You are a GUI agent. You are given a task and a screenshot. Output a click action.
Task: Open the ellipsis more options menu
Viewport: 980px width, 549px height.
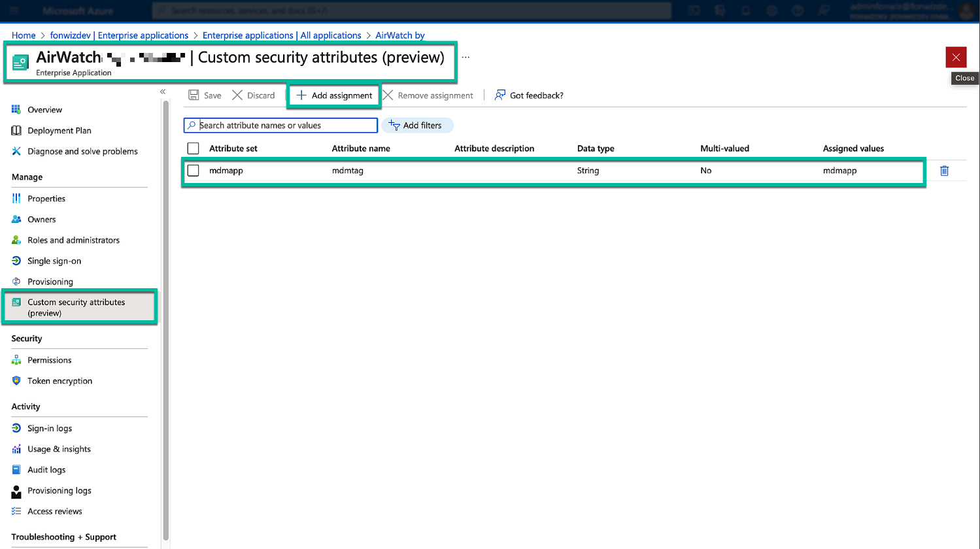[x=465, y=58]
